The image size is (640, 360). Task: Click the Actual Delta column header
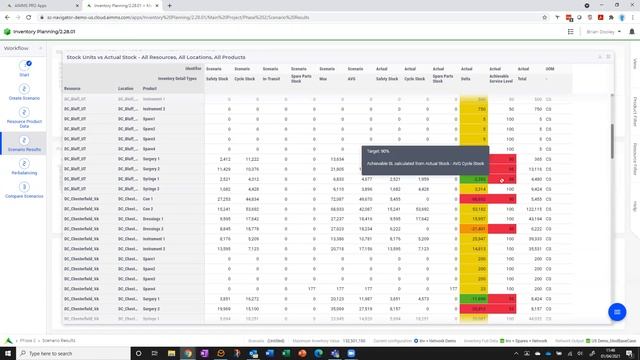[x=466, y=79]
